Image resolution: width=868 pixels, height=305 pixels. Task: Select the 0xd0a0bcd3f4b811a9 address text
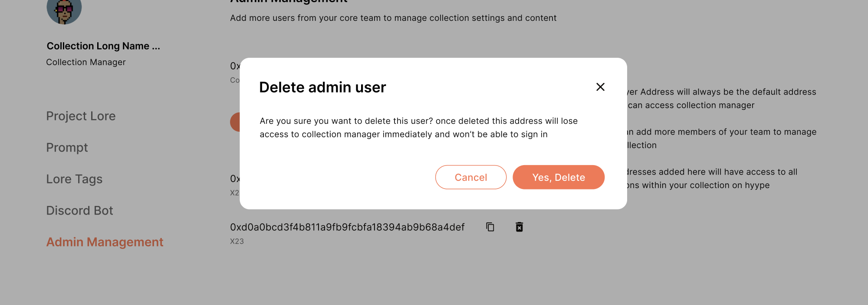(x=347, y=227)
